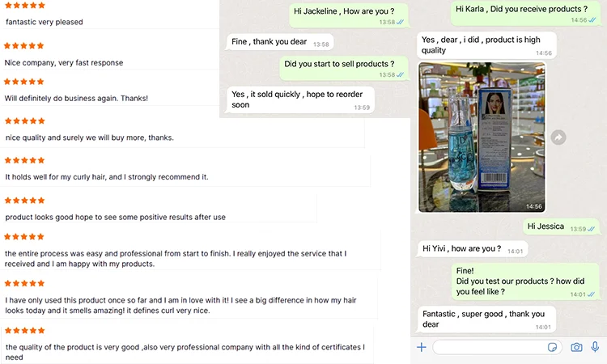Screen dimensions: 607x364
Task: Tap the microphone voice message icon
Action: (595, 347)
